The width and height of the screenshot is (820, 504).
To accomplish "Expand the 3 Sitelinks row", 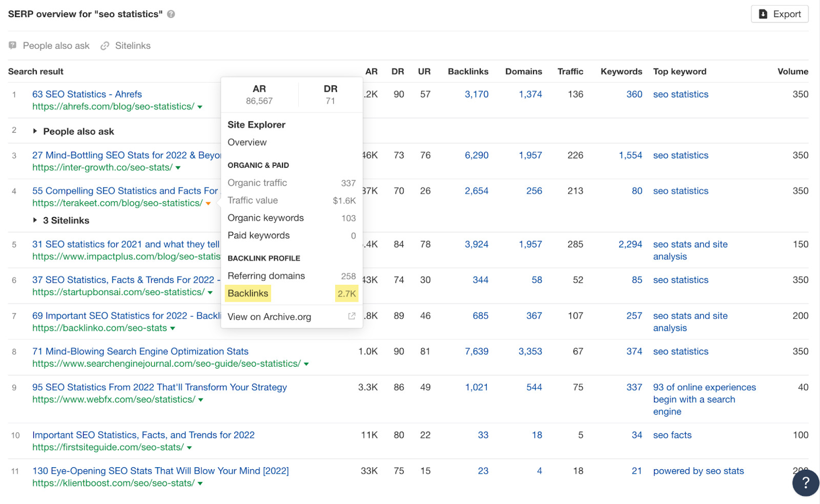I will click(x=35, y=220).
